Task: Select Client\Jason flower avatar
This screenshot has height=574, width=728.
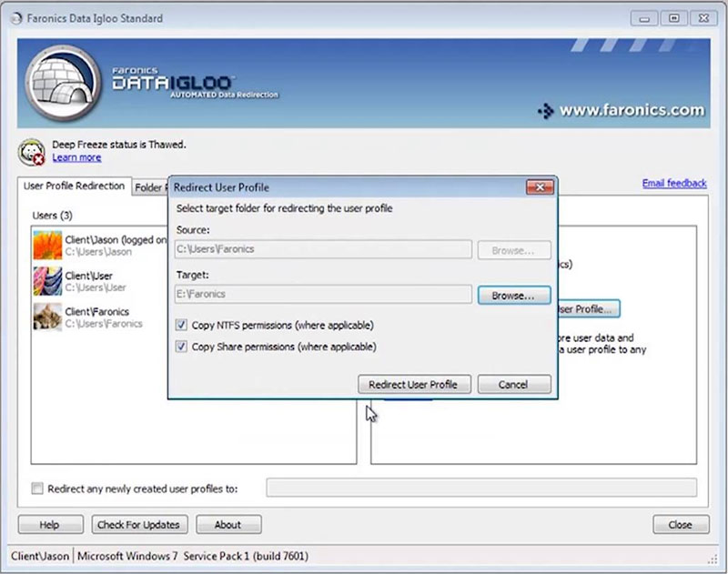Action: (x=47, y=245)
